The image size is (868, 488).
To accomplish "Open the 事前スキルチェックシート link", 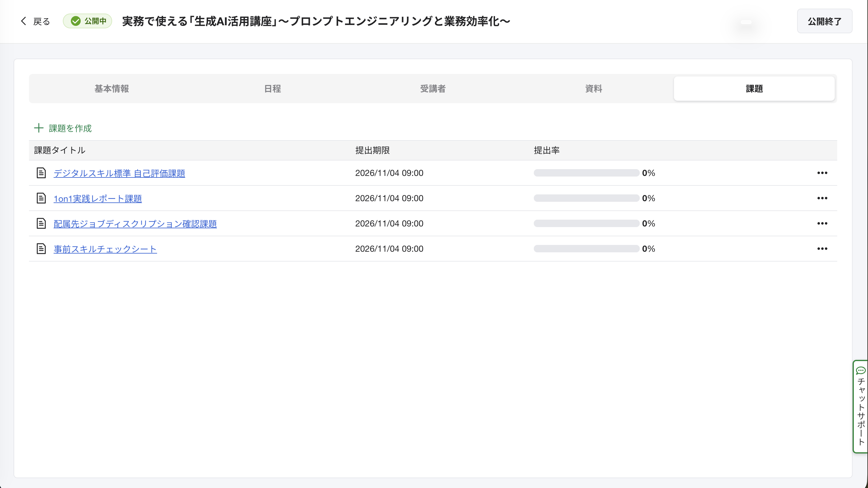I will pos(105,249).
